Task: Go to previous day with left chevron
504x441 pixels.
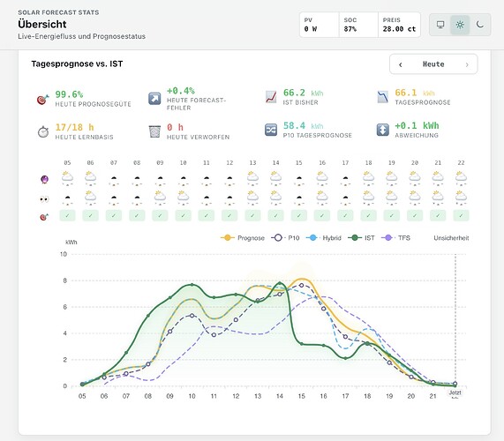Action: click(401, 64)
